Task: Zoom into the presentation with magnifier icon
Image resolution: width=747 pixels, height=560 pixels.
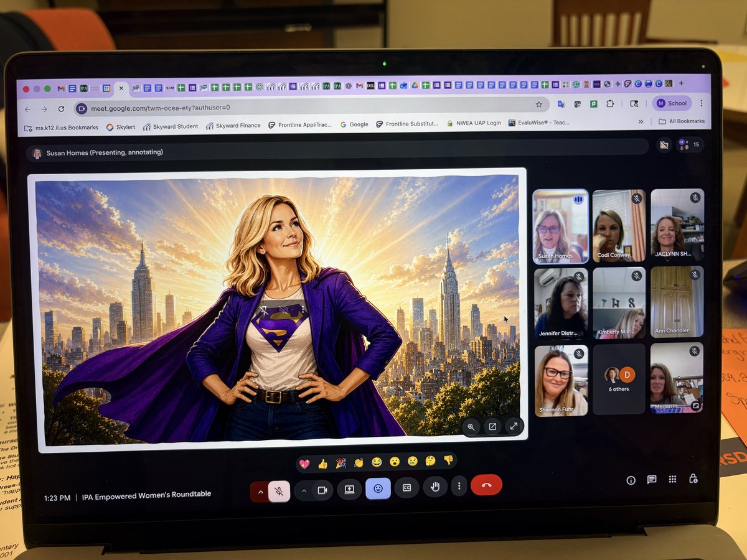Action: (x=471, y=427)
